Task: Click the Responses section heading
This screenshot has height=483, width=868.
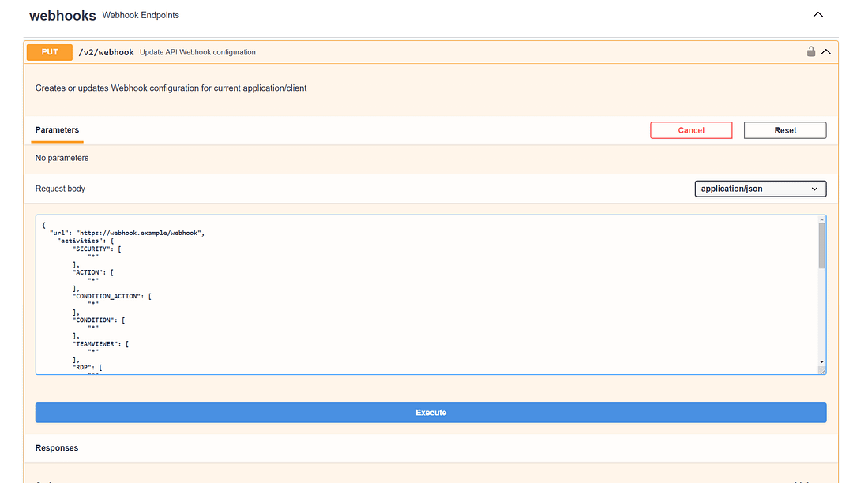Action: pos(56,448)
